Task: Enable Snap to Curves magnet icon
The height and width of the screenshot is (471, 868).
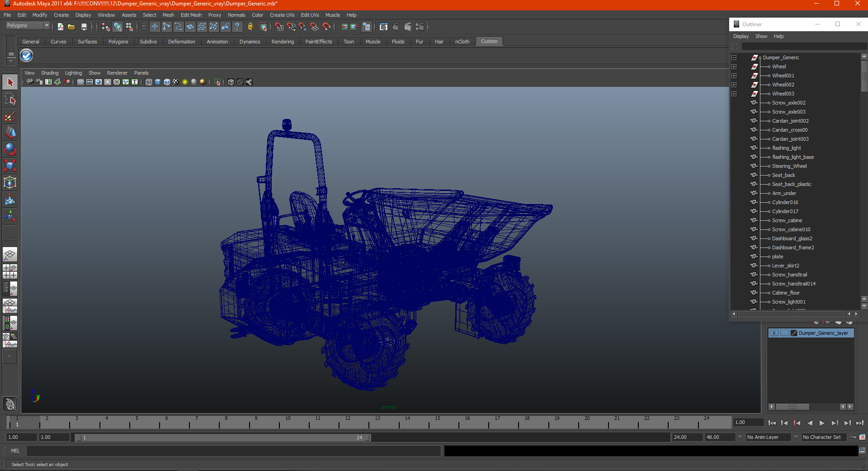Action: 291,27
